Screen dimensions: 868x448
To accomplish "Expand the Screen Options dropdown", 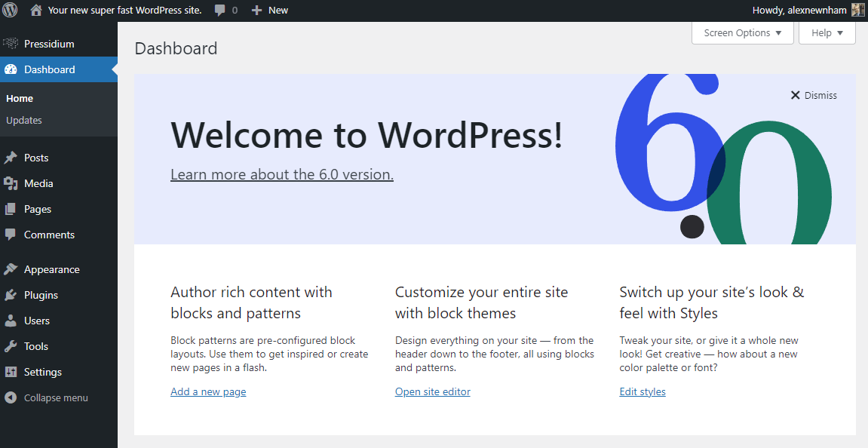I will coord(743,33).
